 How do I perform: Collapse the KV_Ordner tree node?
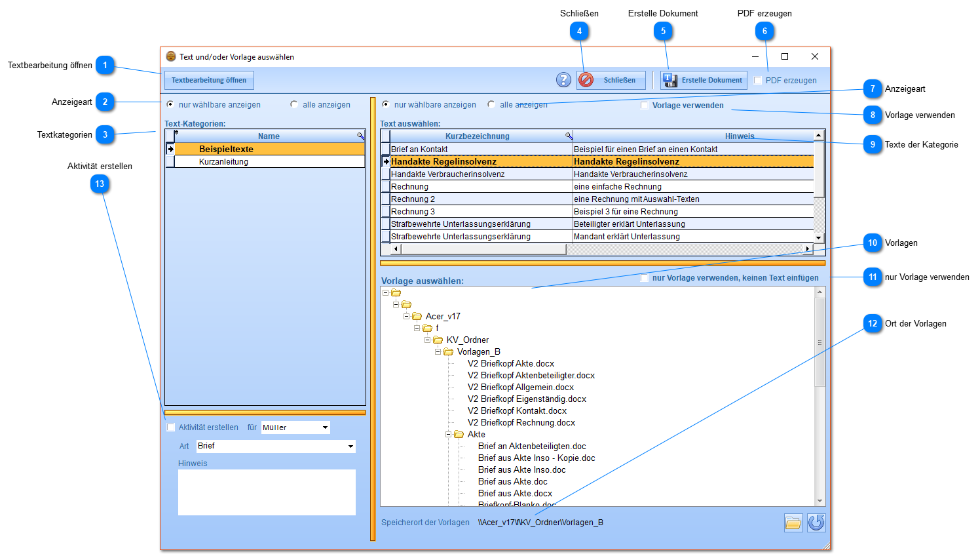pyautogui.click(x=427, y=340)
